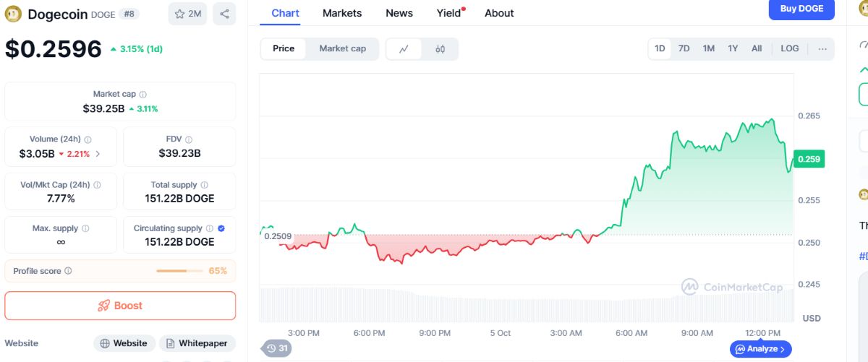This screenshot has height=362, width=868.
Task: Expand Volume (24h) details chevron
Action: click(98, 153)
